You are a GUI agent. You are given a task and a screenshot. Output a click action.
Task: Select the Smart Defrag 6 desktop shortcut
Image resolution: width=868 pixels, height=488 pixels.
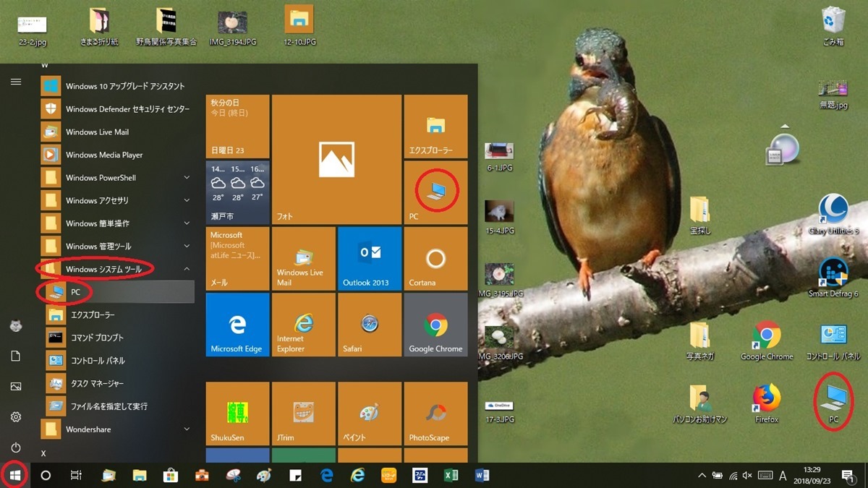pyautogui.click(x=833, y=278)
